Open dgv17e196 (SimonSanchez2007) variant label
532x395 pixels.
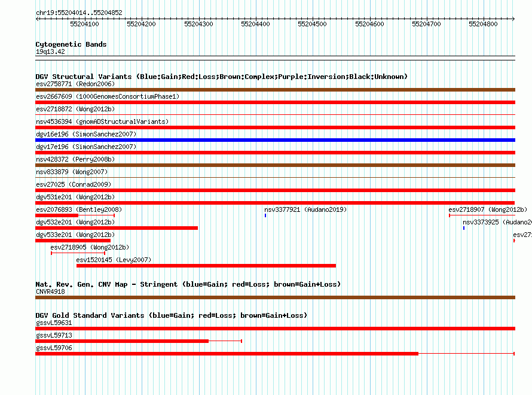point(86,147)
